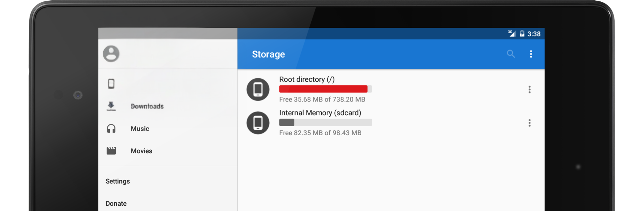Click the Downloads arrow icon
The image size is (644, 211).
pyautogui.click(x=111, y=106)
